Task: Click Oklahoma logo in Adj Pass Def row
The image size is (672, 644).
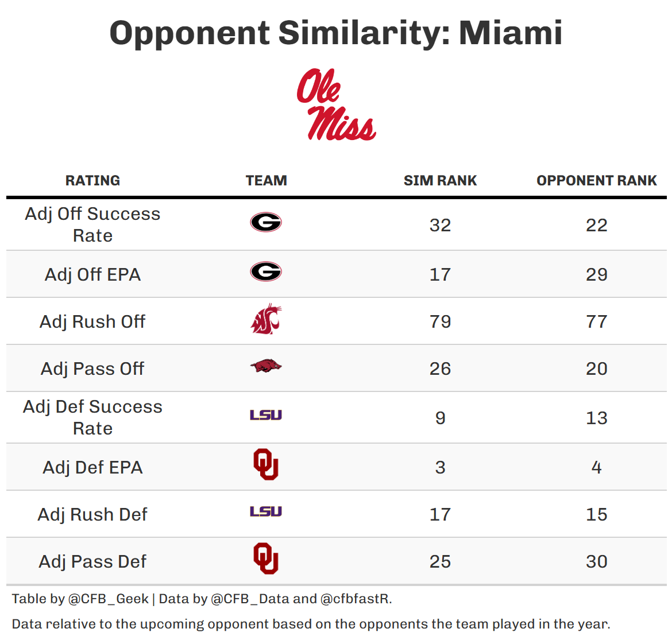Action: coord(266,558)
